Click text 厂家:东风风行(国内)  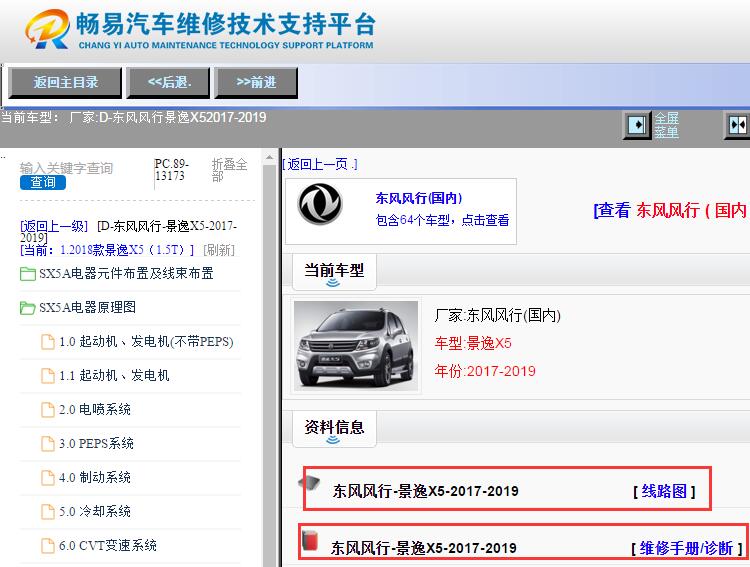click(497, 315)
